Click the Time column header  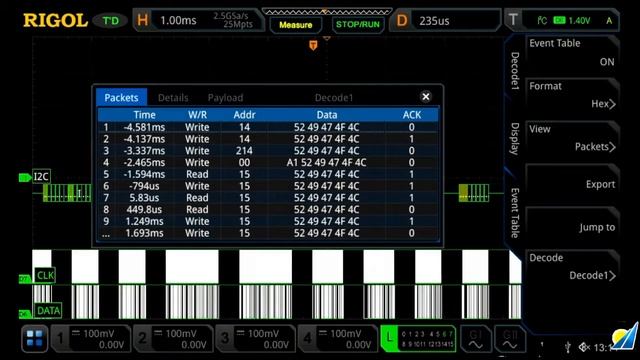[144, 115]
